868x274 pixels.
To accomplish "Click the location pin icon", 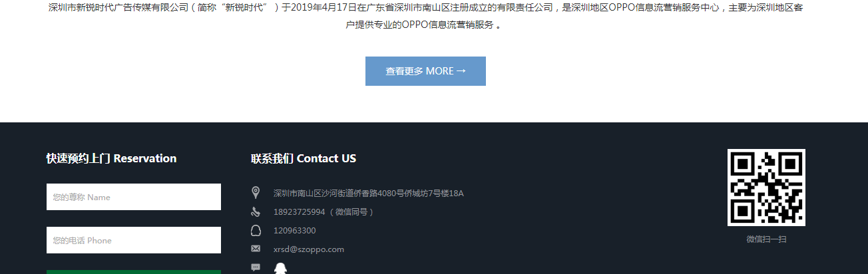I will point(256,193).
